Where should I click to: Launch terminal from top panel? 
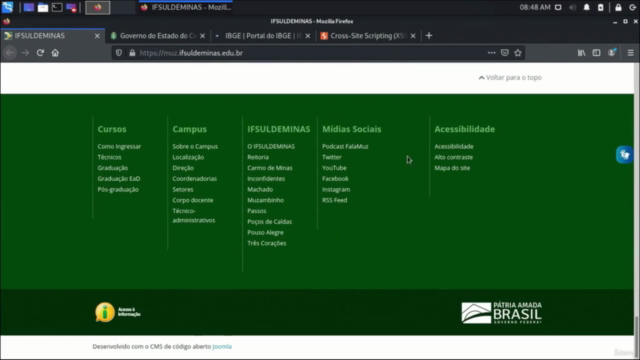coord(57,7)
